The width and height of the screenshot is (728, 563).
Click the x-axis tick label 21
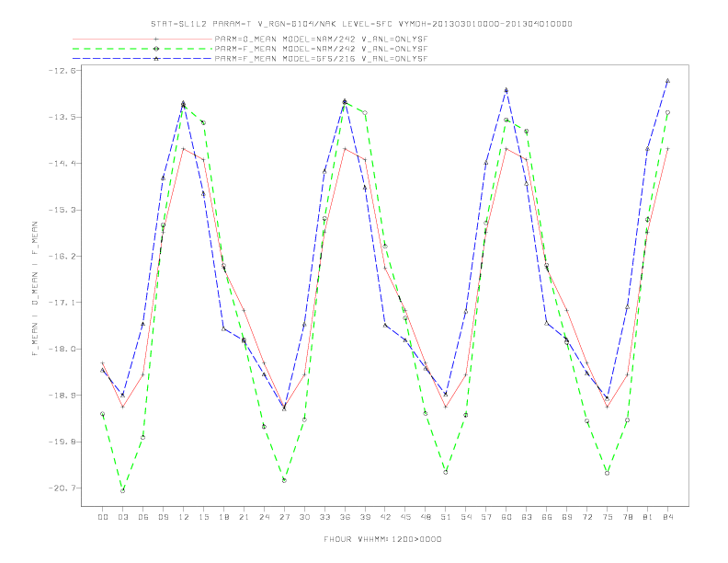click(x=244, y=517)
